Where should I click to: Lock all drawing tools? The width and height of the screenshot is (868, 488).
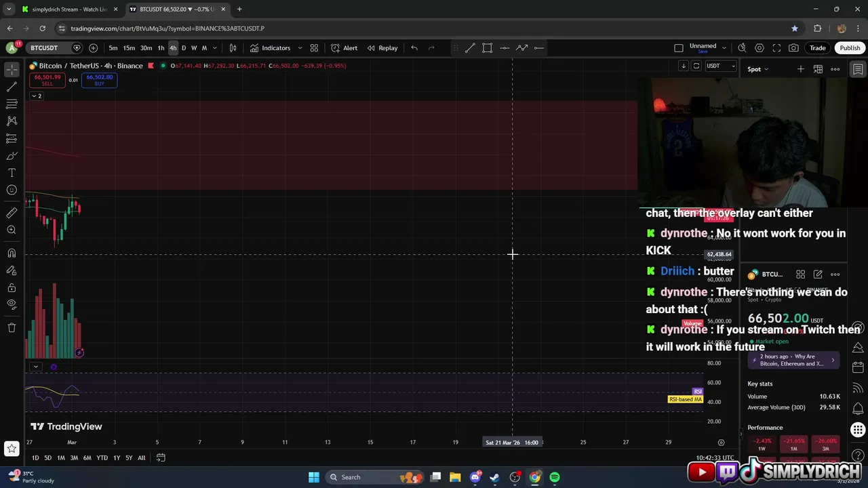[12, 287]
